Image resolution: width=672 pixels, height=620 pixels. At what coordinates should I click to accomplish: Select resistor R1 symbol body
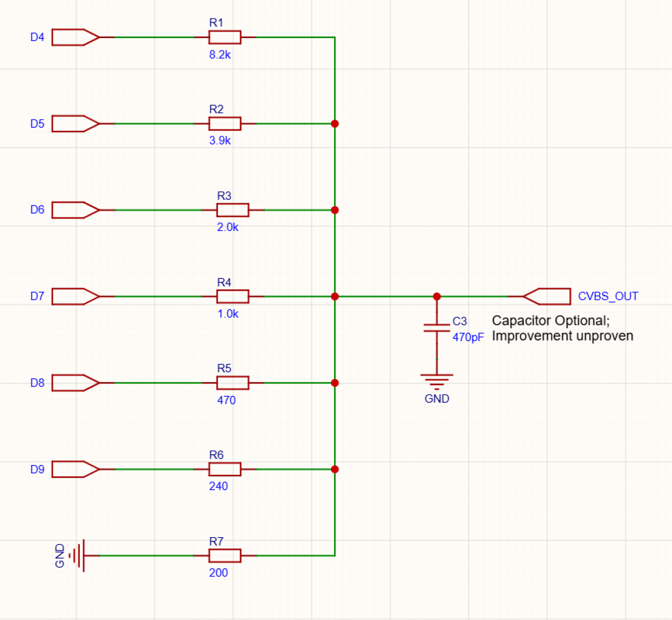pos(225,37)
